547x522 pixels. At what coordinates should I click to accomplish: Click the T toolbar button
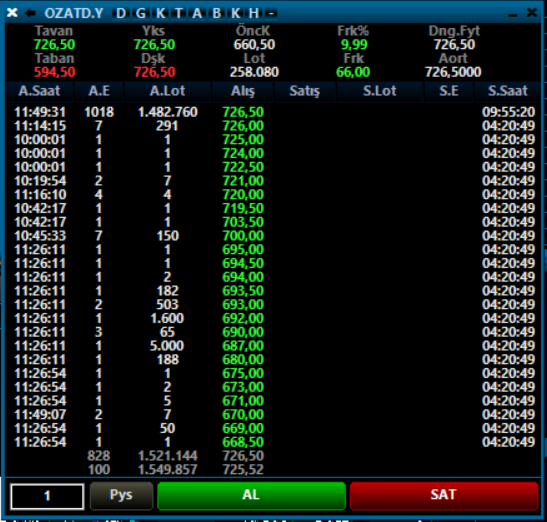179,13
